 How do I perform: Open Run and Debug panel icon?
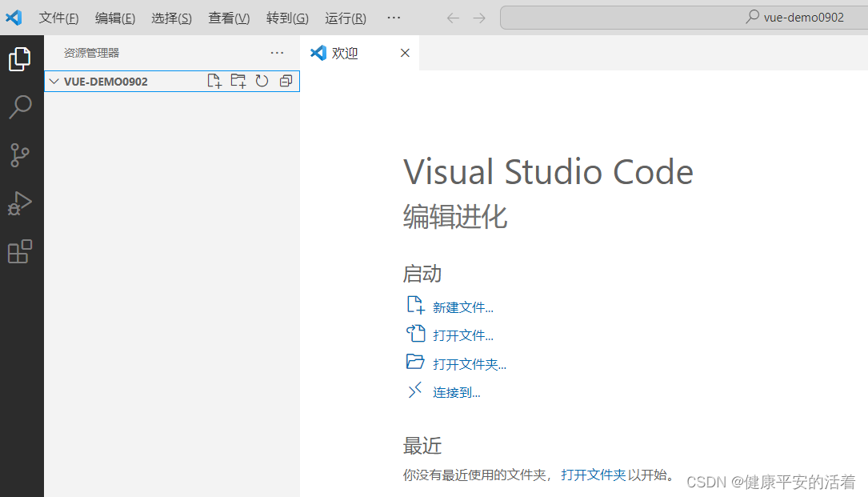[x=21, y=203]
